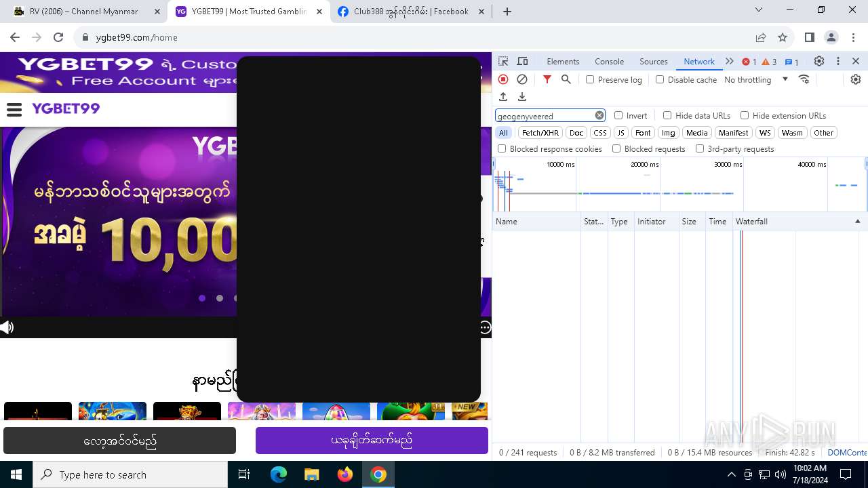Import HAR file upload icon

pos(503,97)
